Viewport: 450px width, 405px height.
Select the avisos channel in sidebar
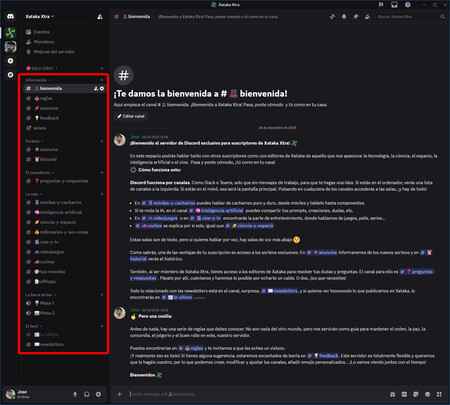[65, 128]
